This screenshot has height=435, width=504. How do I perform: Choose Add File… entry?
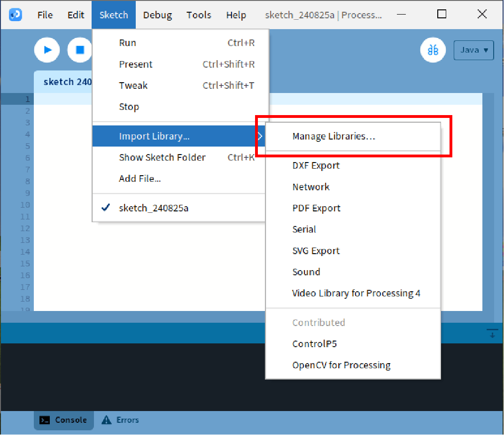tap(178, 179)
